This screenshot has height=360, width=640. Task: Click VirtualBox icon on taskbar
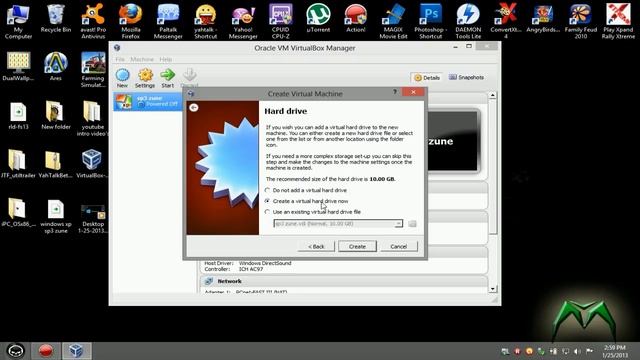(x=76, y=351)
